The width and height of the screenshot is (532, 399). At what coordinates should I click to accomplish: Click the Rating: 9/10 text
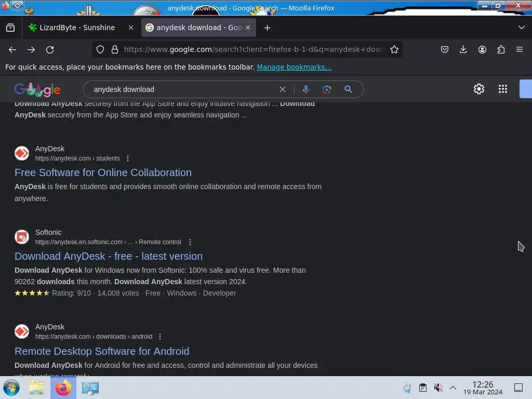[72, 293]
